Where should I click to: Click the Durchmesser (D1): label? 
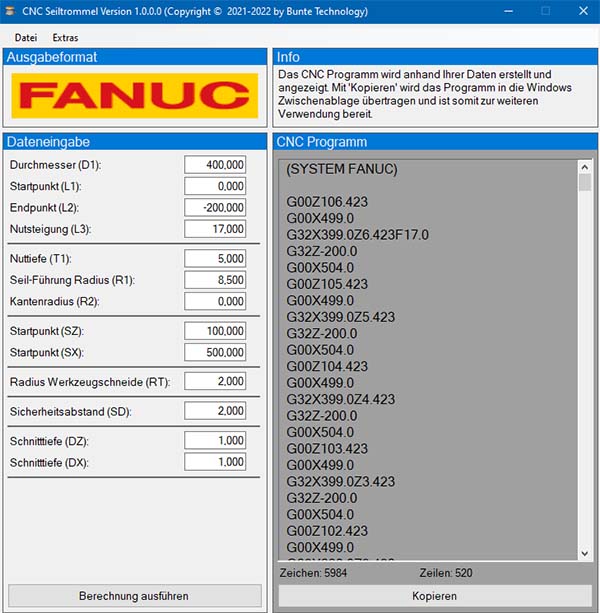[x=56, y=165]
